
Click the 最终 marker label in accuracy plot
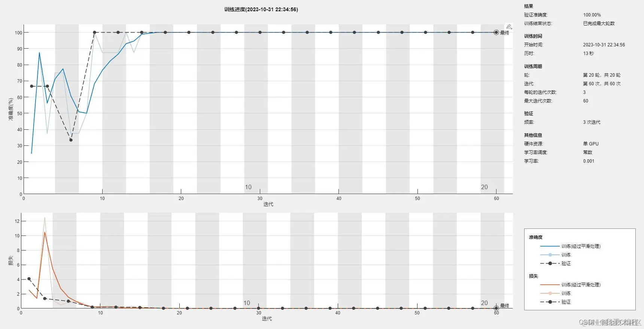[505, 33]
